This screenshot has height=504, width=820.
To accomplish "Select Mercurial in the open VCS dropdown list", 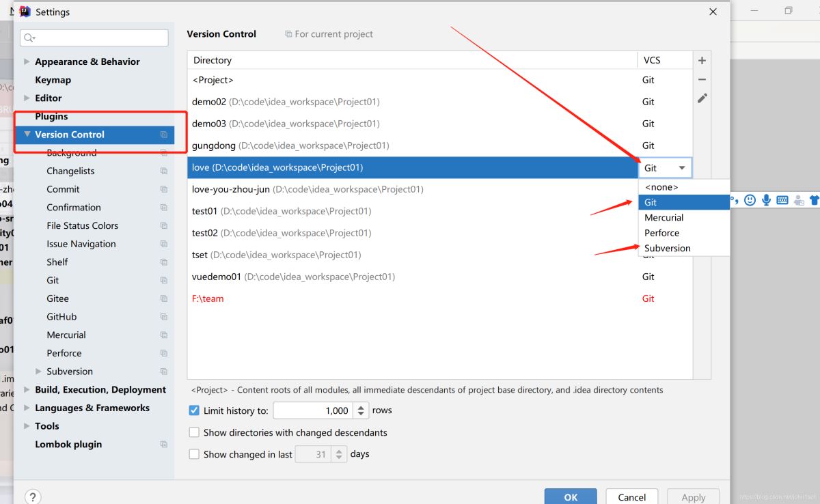I will (x=684, y=218).
